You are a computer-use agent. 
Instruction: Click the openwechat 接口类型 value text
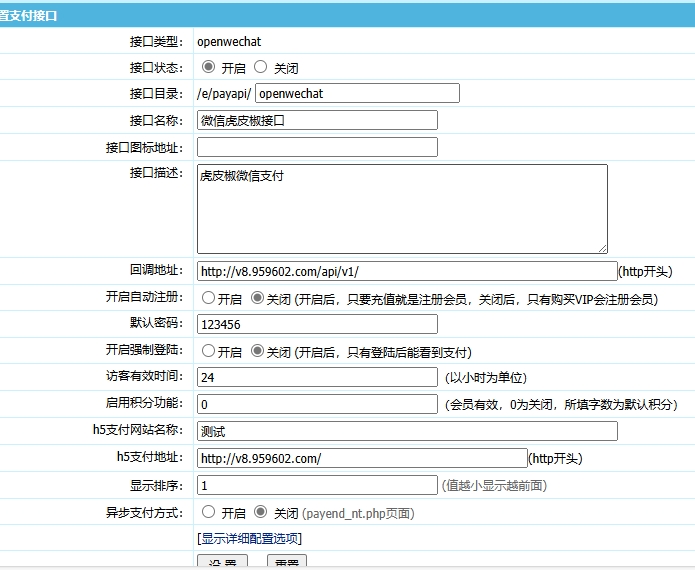229,42
